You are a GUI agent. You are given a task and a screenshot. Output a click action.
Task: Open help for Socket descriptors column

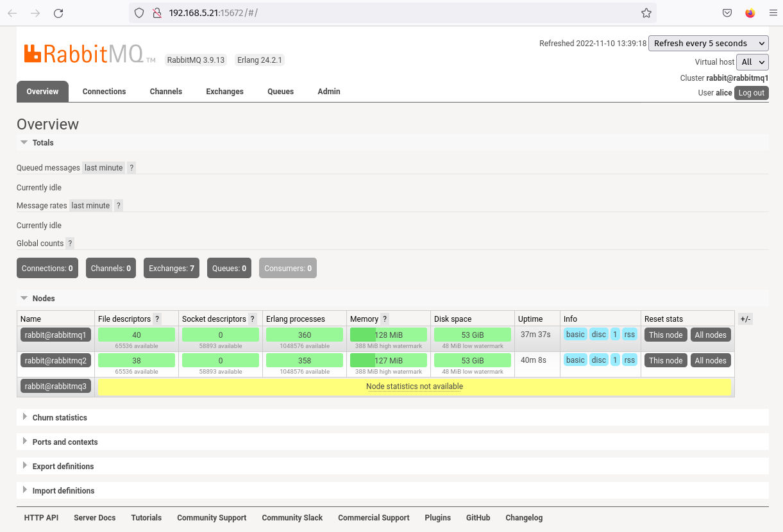tap(253, 319)
